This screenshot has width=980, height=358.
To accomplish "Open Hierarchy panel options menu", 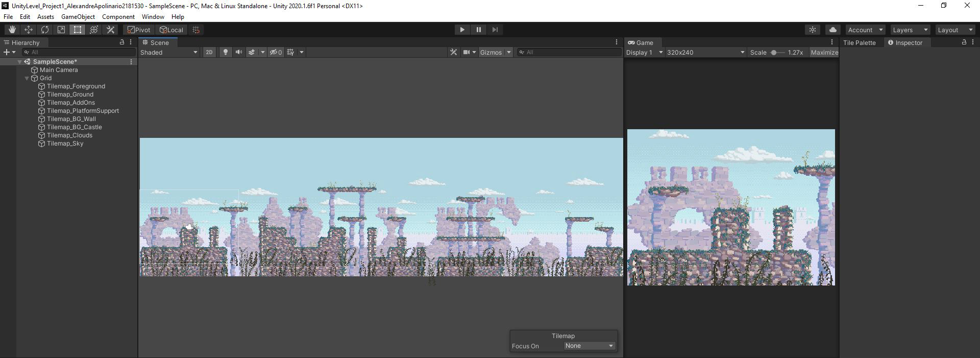I will tap(131, 42).
